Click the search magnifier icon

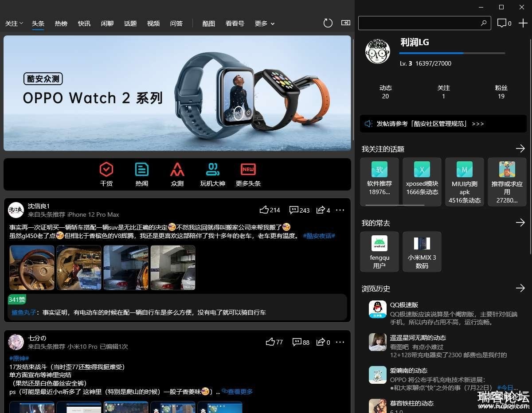[x=484, y=23]
